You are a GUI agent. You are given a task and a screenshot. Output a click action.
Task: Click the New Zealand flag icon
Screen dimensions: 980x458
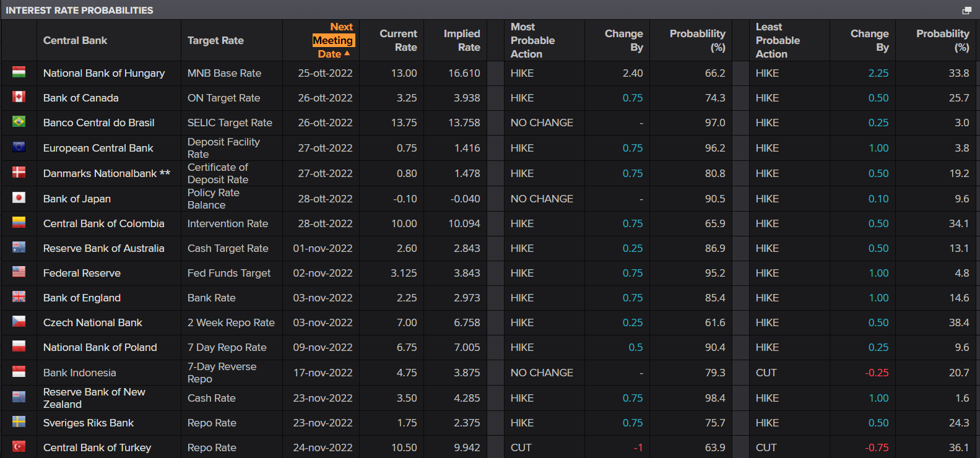tap(19, 397)
